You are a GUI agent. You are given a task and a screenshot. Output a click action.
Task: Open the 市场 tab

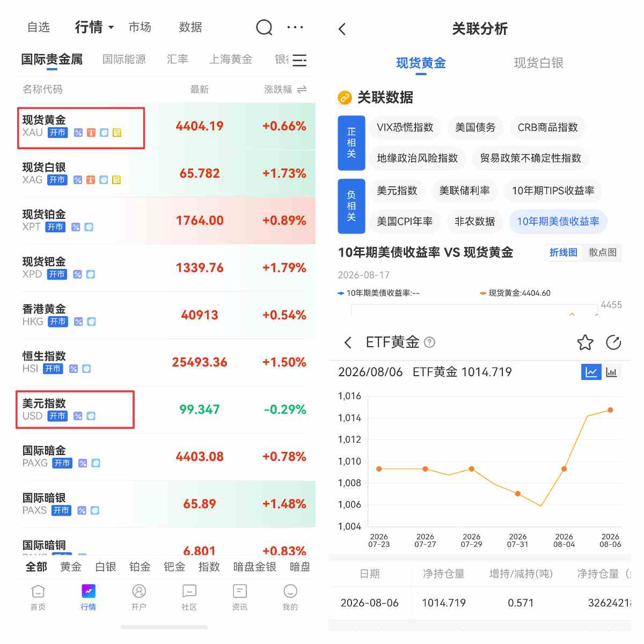click(140, 27)
